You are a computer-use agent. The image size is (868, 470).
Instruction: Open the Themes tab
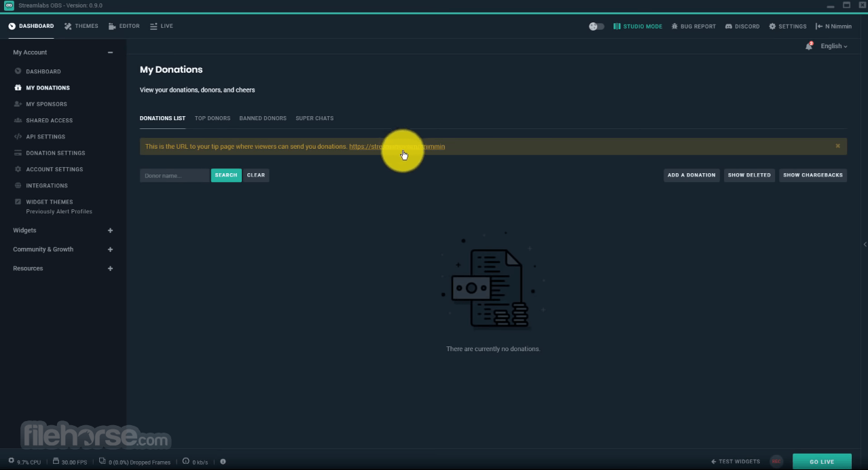82,26
